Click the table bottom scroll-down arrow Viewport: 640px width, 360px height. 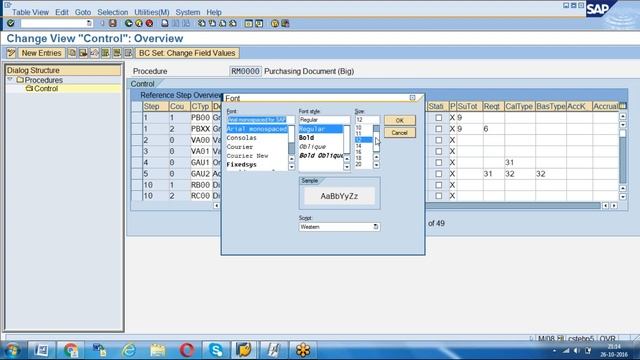[623, 197]
